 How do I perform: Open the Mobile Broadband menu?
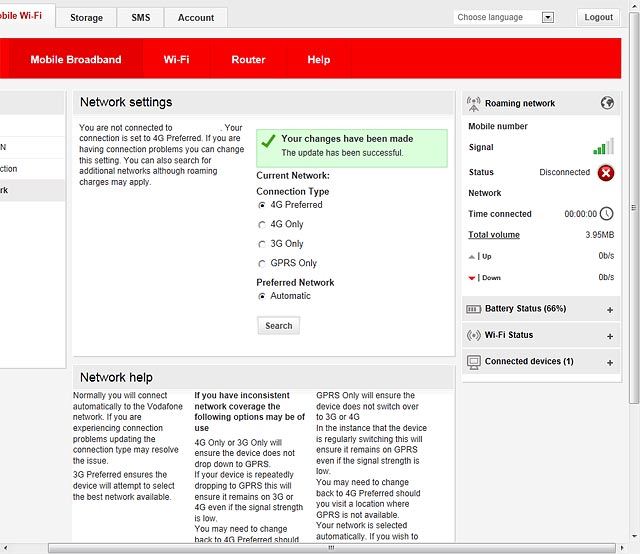(76, 60)
